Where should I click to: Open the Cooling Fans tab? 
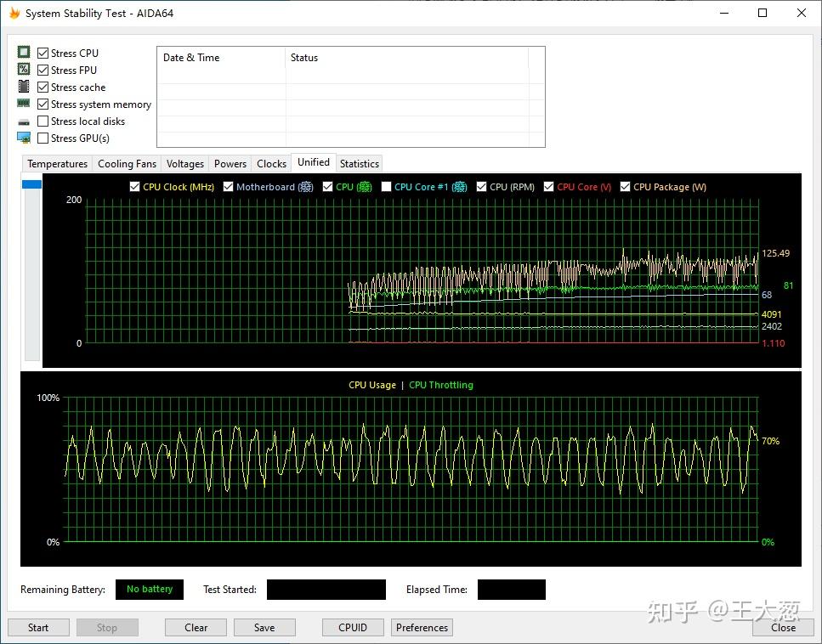[127, 164]
